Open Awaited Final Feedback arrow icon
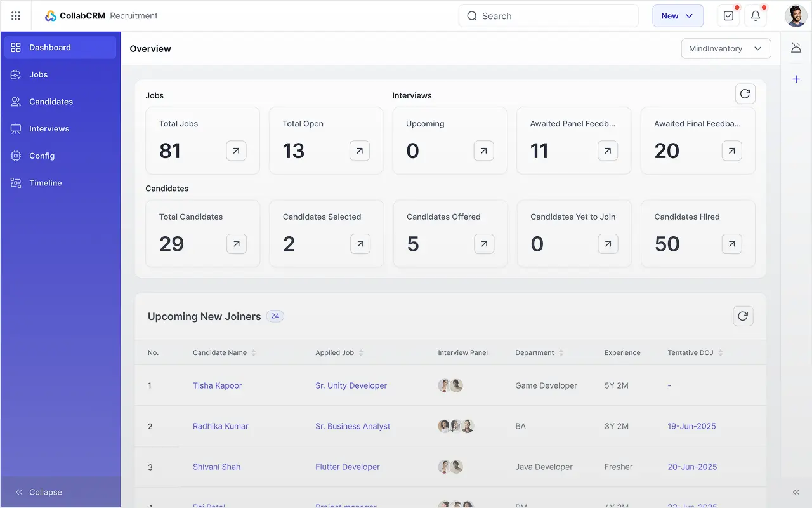Screen dimensions: 812x508 pos(731,150)
